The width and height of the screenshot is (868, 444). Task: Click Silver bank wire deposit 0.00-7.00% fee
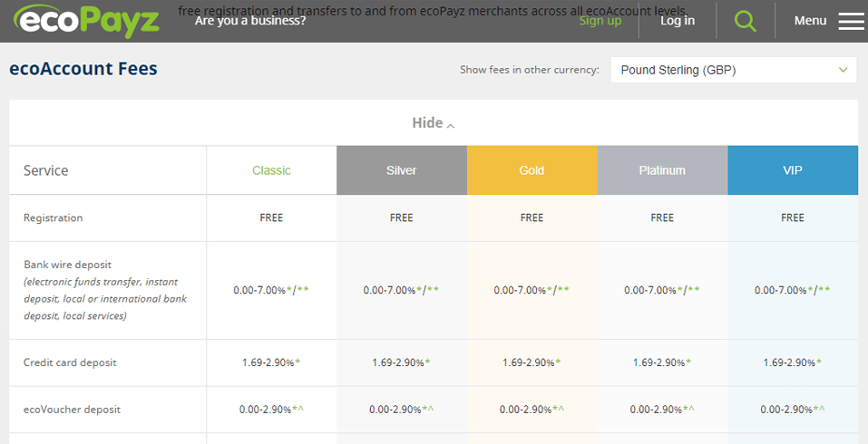(x=401, y=290)
